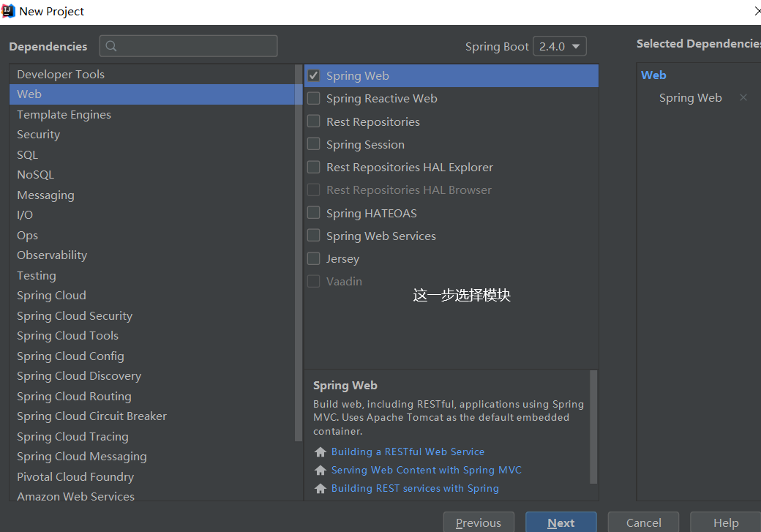The height and width of the screenshot is (532, 761).
Task: Close the New Project dialog window
Action: pos(757,11)
